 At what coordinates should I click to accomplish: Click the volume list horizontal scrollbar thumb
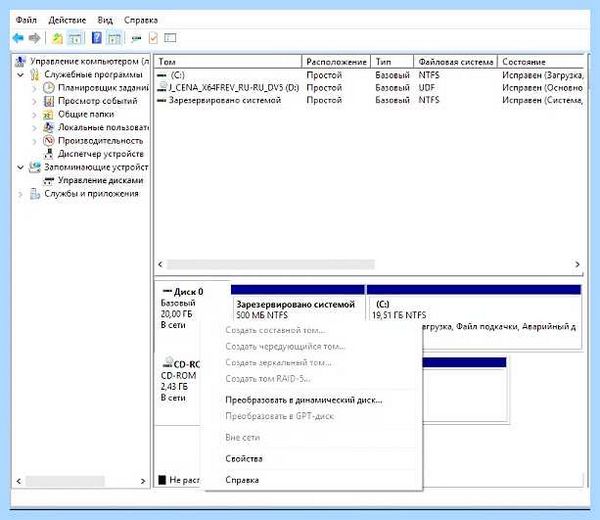coord(271,264)
